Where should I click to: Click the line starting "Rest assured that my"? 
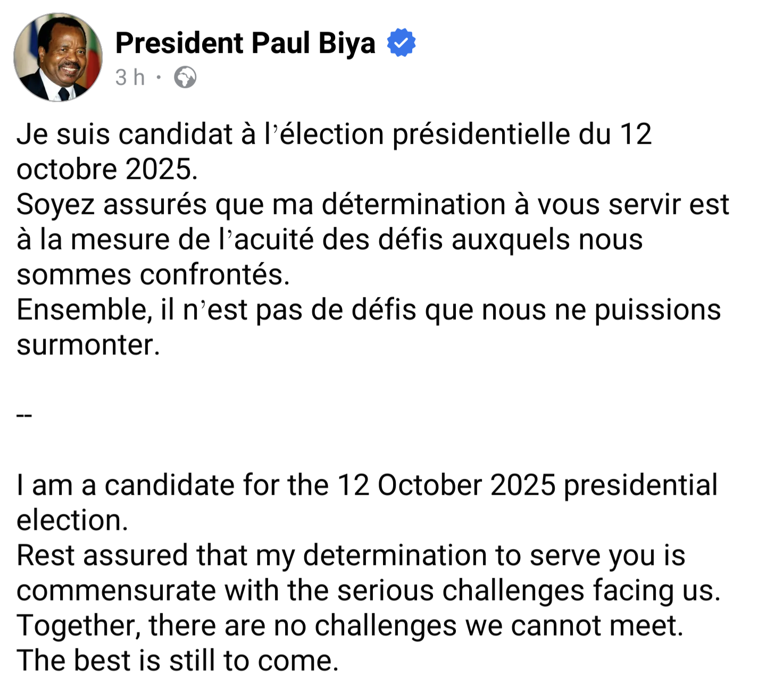tap(351, 555)
